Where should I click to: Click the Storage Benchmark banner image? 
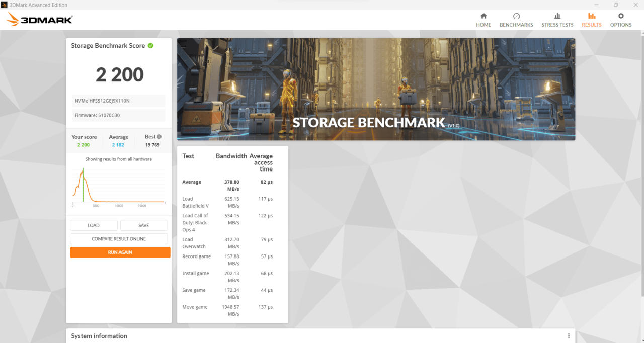click(376, 89)
